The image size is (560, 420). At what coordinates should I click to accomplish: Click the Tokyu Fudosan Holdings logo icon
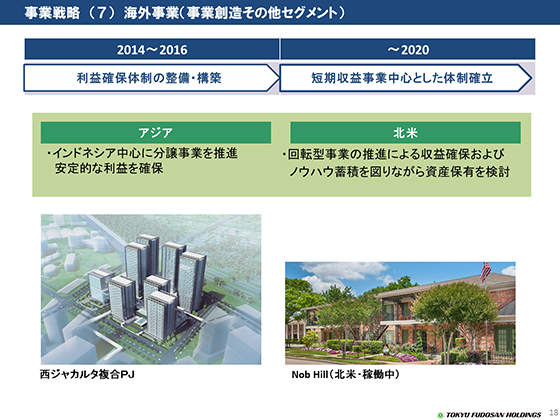click(x=440, y=415)
